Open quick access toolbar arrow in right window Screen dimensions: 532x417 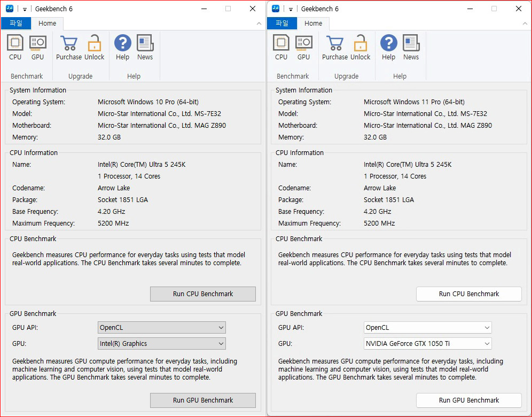291,9
